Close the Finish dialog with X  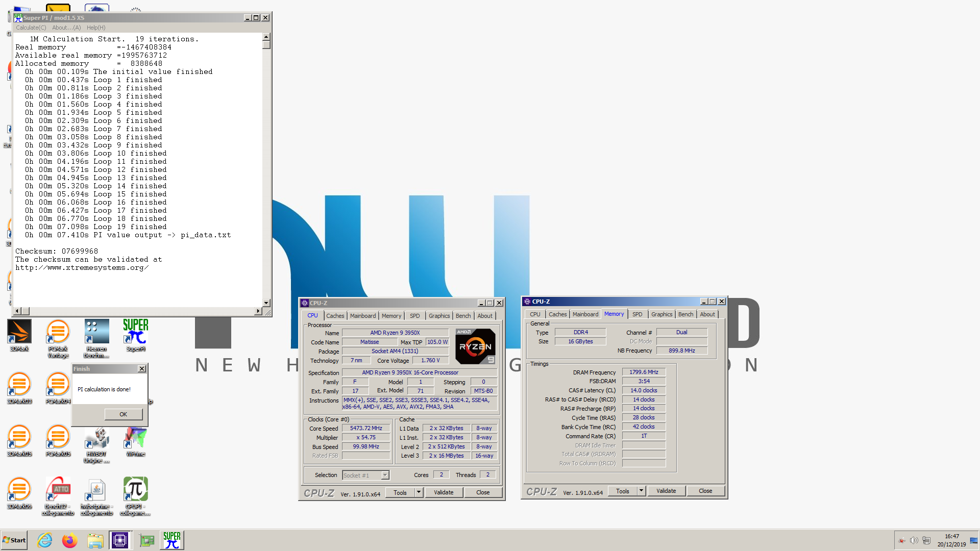[x=142, y=369]
